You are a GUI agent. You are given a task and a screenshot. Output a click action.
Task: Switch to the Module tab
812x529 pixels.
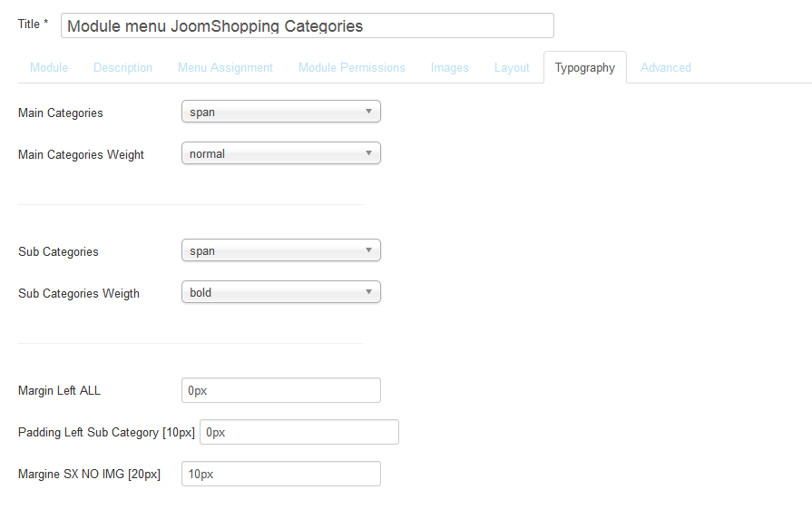tap(49, 67)
